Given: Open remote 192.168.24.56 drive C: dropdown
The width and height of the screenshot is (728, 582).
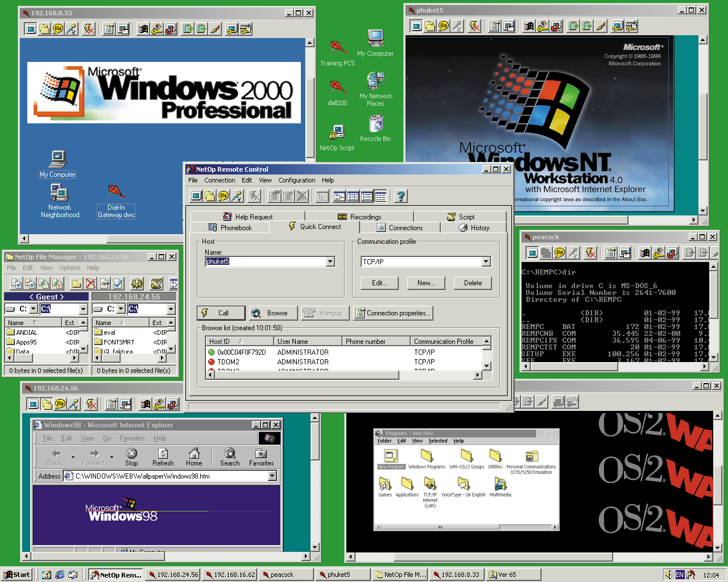Looking at the screenshot, I should 121,309.
